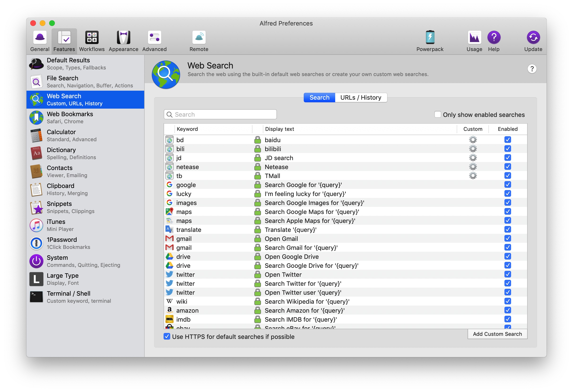Disable the Open Gmail checkbox
Image resolution: width=573 pixels, height=392 pixels.
[508, 239]
